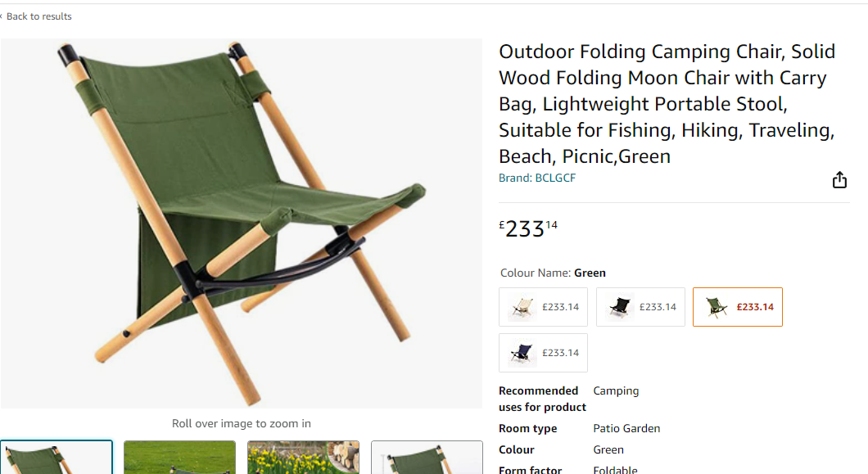Go back via Back to results link

(x=38, y=16)
